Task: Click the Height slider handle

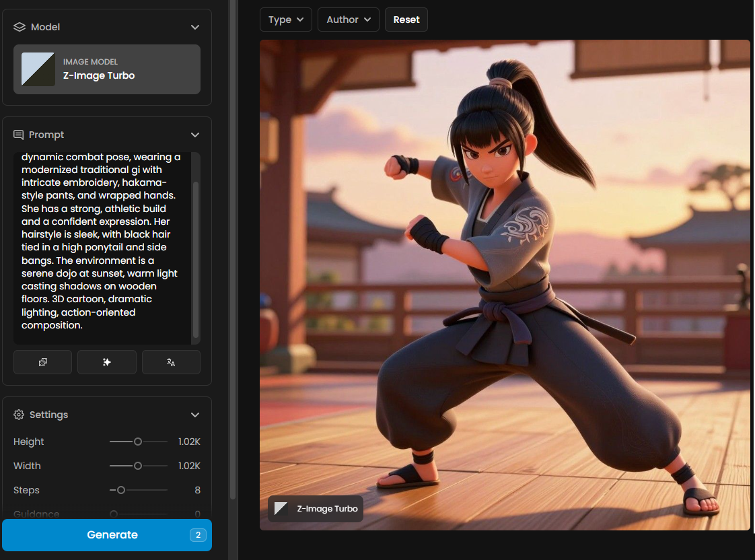Action: [138, 442]
